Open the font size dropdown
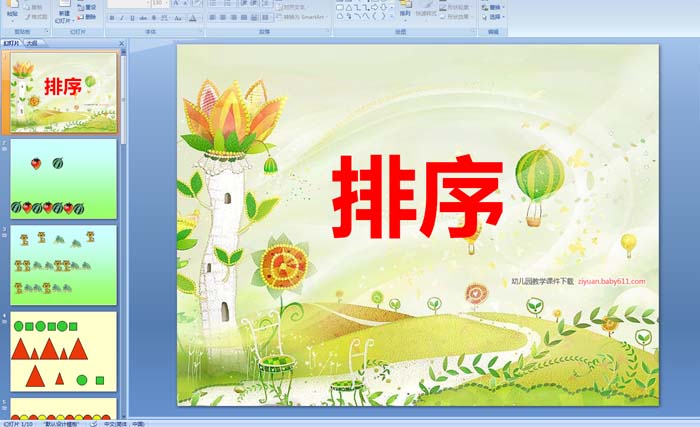Image resolution: width=700 pixels, height=427 pixels. click(x=167, y=4)
